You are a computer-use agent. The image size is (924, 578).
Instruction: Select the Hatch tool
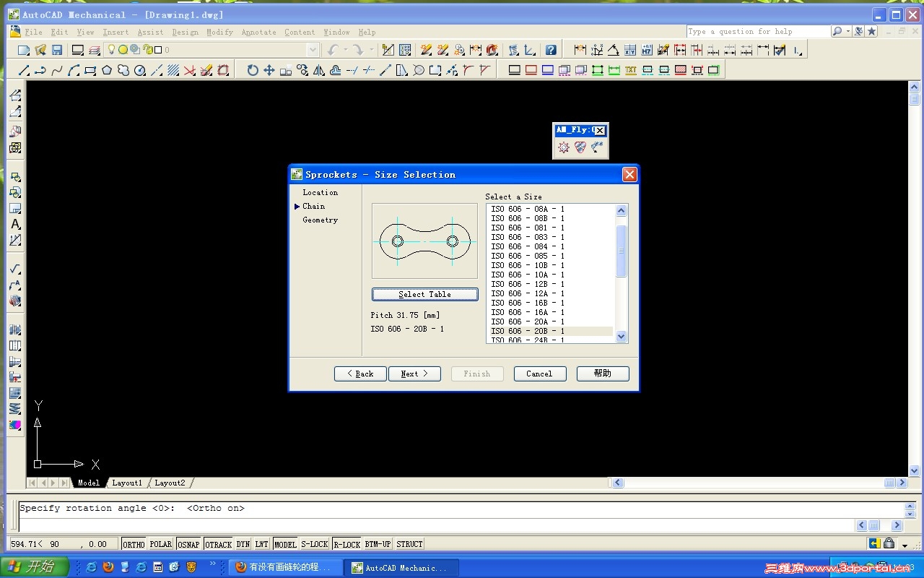click(173, 70)
